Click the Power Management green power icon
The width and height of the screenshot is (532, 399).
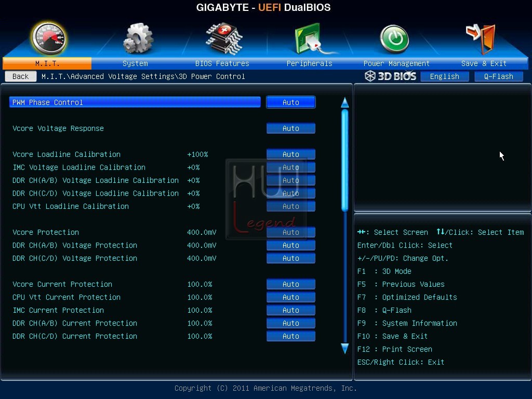click(x=394, y=38)
